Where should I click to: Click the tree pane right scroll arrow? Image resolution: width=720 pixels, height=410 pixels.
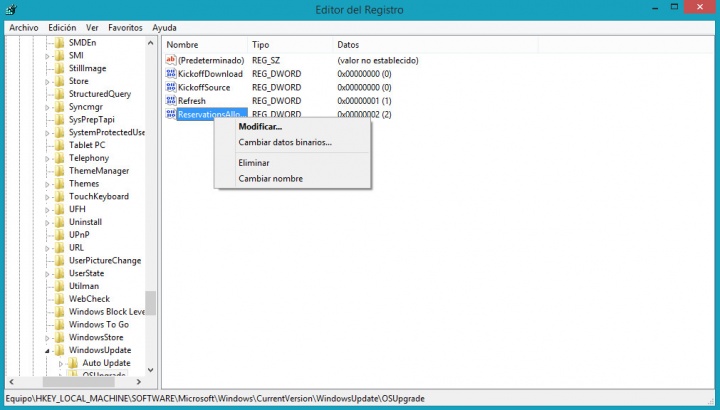[139, 382]
